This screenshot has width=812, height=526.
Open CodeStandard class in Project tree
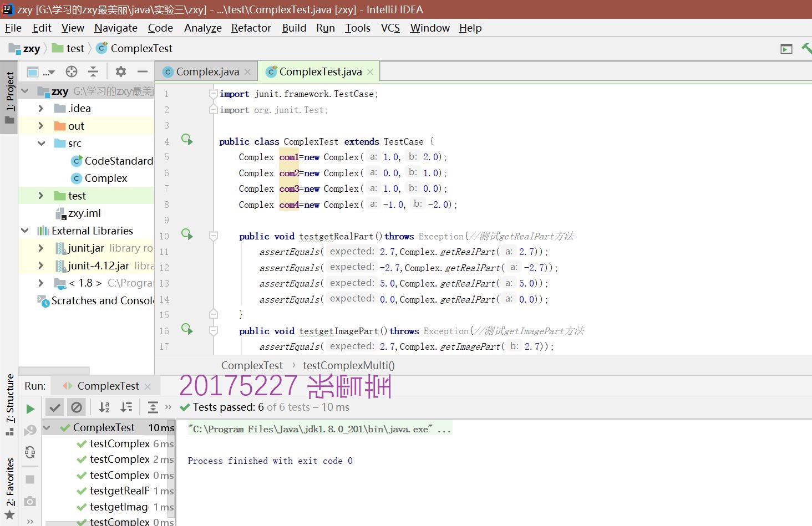click(112, 161)
